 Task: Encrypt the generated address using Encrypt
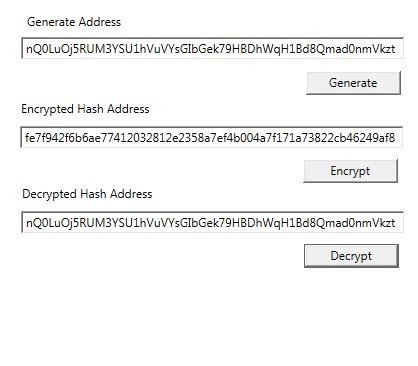coord(350,171)
